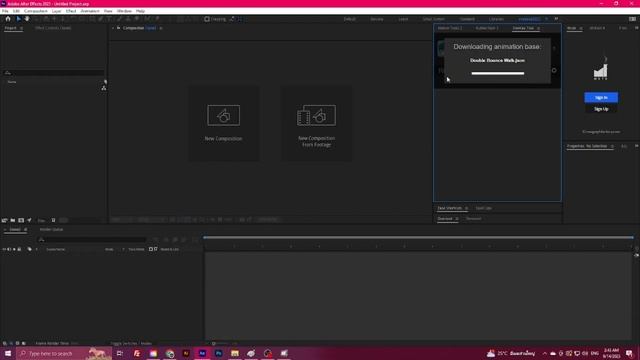Select the Standard workspace
Screen dimensions: 640x360
click(x=467, y=19)
